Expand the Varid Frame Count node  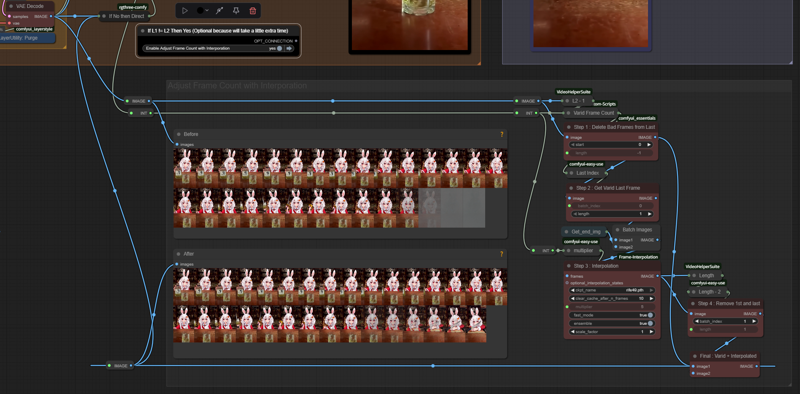click(x=568, y=113)
